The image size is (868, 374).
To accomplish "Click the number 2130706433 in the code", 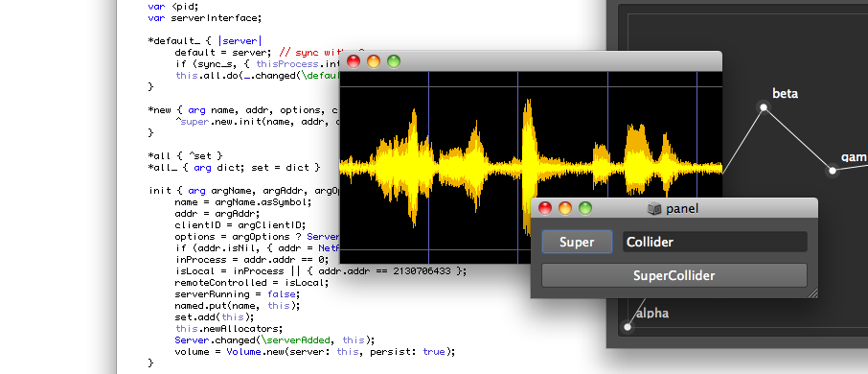I will (423, 271).
